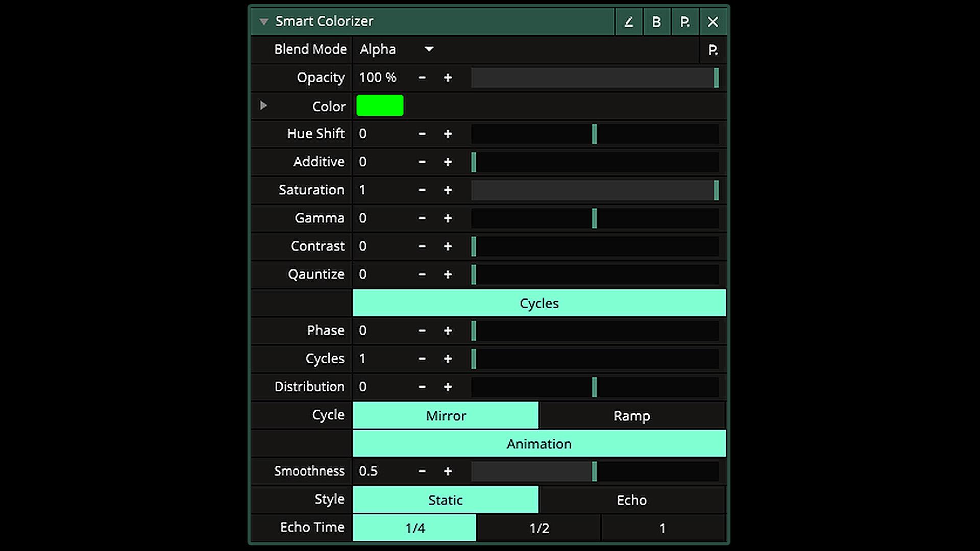Increase Saturation with plus icon
Screen dimensions: 980x551
[x=448, y=190]
